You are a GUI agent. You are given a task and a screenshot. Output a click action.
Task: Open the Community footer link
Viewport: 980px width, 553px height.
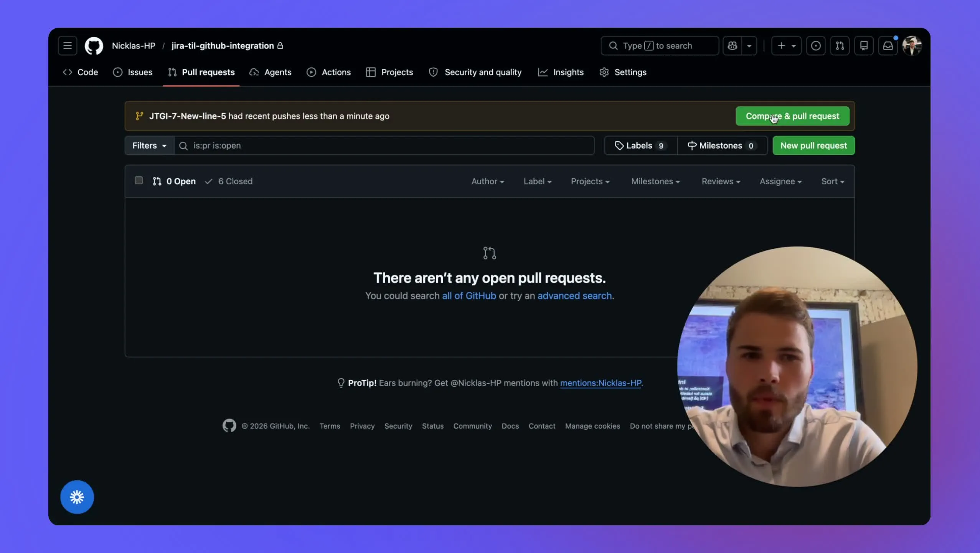[x=473, y=426]
